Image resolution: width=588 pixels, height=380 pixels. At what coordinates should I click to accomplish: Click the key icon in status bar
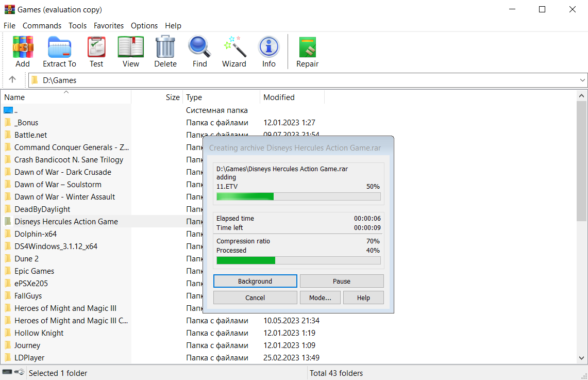click(19, 372)
